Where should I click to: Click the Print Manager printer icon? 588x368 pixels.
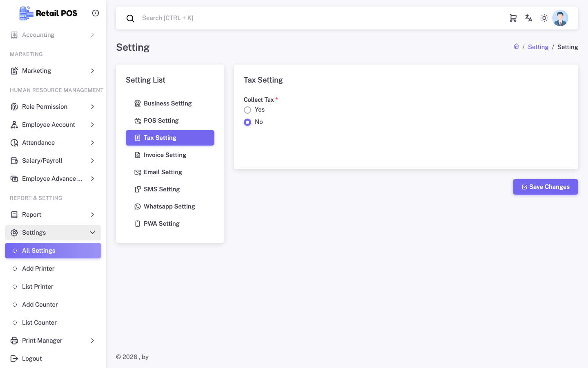14,341
